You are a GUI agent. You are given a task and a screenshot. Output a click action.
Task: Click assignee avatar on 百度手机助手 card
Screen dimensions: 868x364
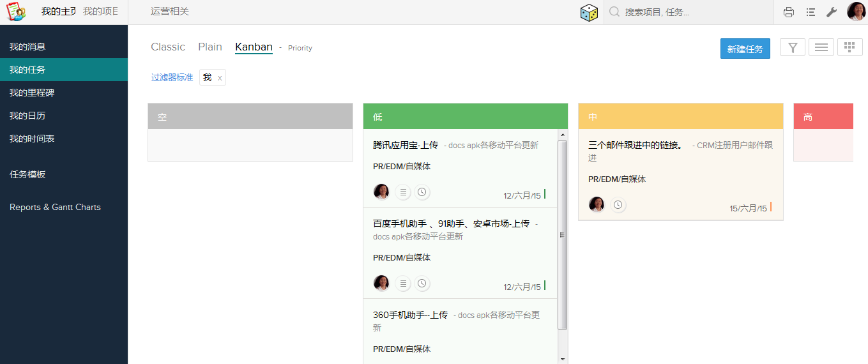point(381,283)
